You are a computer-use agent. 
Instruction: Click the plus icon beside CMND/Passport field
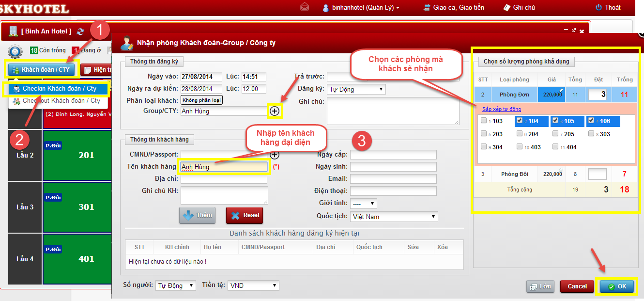point(275,155)
